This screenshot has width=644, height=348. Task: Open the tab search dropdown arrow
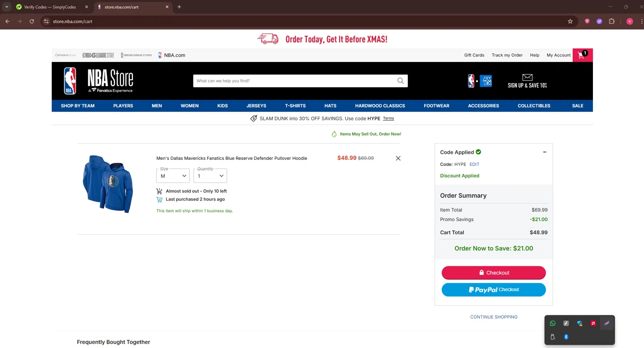pos(7,7)
